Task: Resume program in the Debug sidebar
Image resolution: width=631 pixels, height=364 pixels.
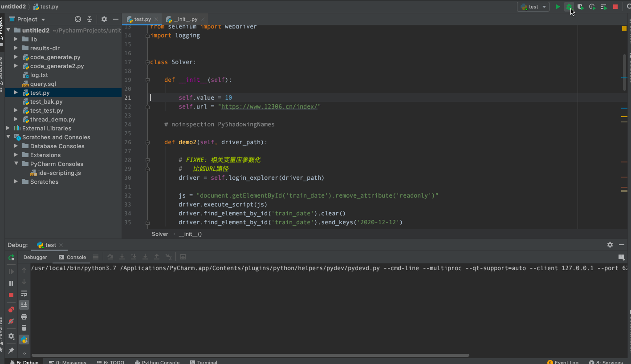Action: [x=12, y=271]
